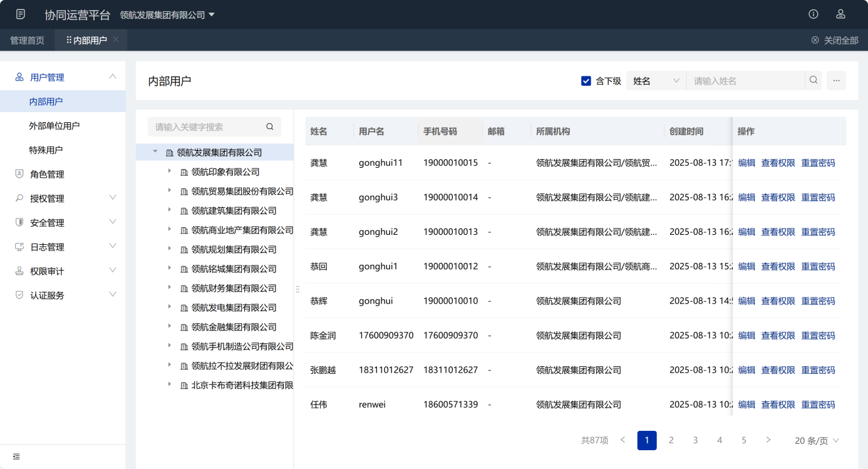
Task: Close the 内部用户 tab with its X
Action: [x=116, y=39]
